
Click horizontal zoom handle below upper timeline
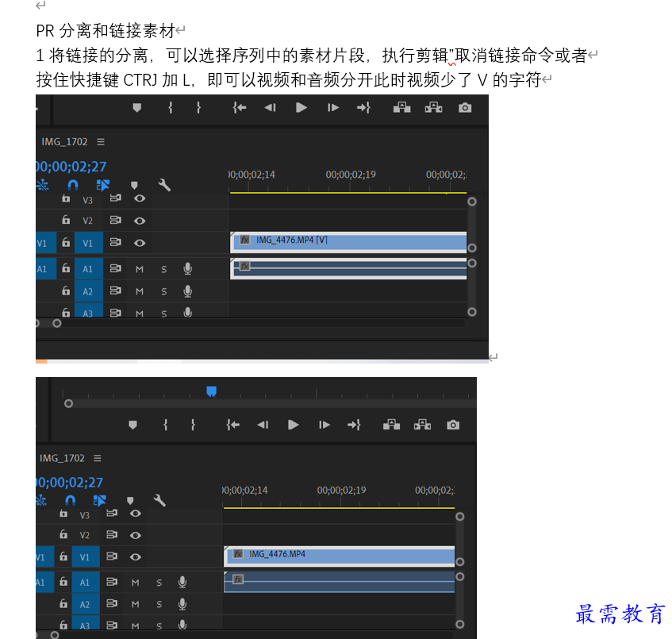tap(57, 323)
